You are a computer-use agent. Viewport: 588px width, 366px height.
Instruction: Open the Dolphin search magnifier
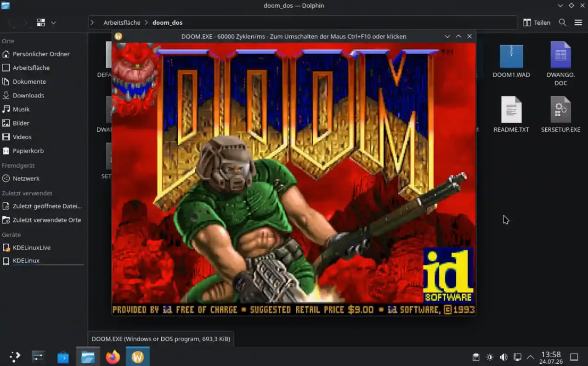pyautogui.click(x=562, y=23)
